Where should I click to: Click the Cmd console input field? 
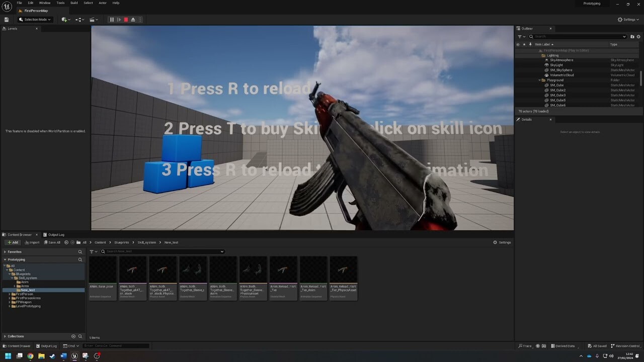[x=116, y=345]
